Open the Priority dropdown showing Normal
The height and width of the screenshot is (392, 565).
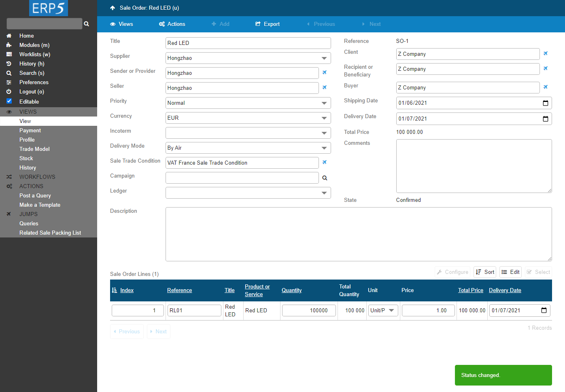coord(248,103)
